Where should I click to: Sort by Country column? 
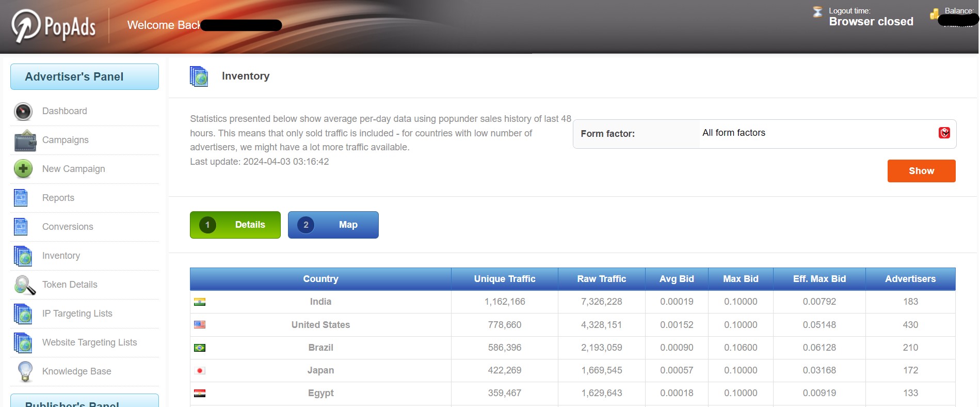(320, 279)
